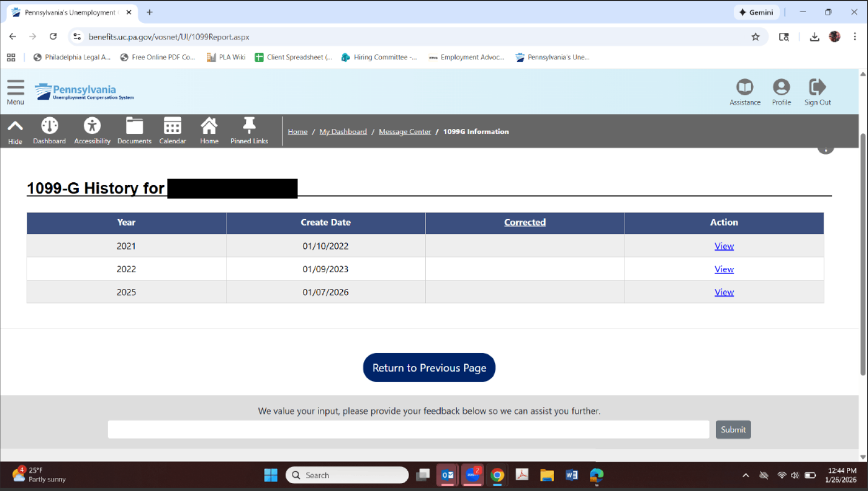Submit the feedback form
This screenshot has width=868, height=491.
[x=733, y=430]
